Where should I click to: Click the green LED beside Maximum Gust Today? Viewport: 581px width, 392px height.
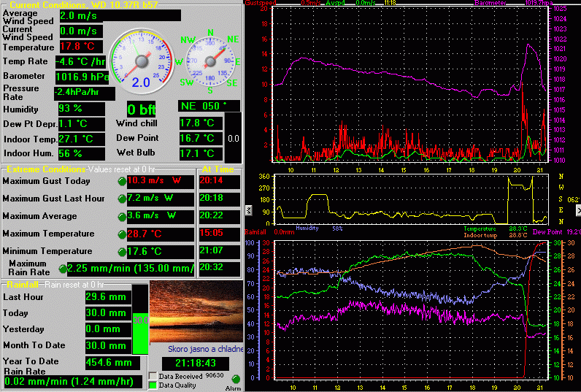point(122,181)
